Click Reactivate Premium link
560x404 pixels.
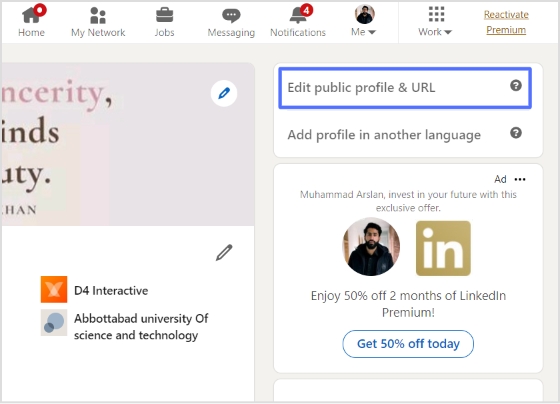pyautogui.click(x=506, y=22)
